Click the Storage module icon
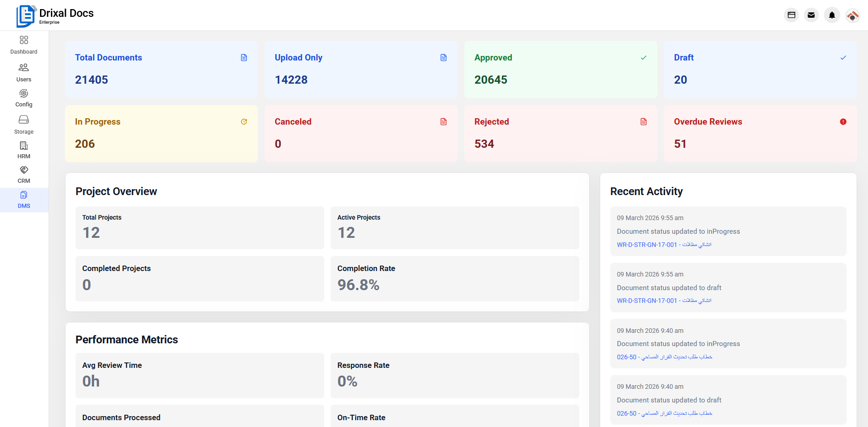Viewport: 868px width, 427px height. click(24, 120)
